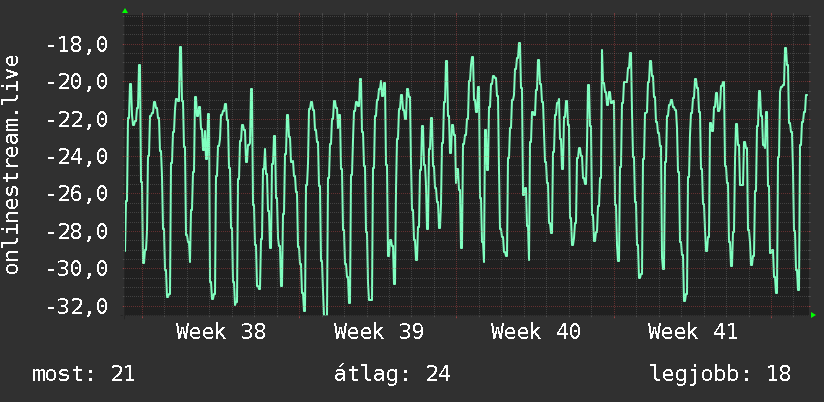This screenshot has height=402, width=824.
Task: Click the green arrow ending the x-axis
Action: tap(813, 315)
